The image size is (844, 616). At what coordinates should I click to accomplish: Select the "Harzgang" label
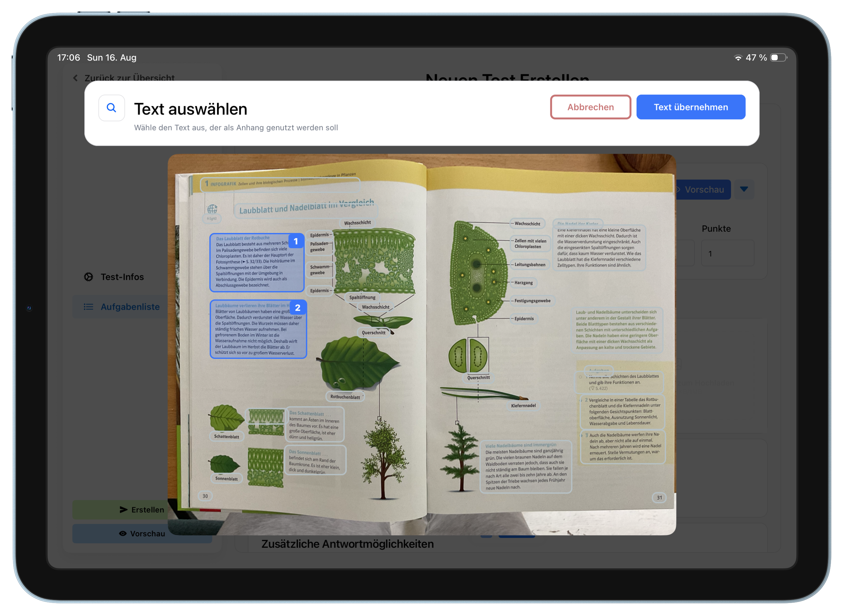(x=524, y=282)
